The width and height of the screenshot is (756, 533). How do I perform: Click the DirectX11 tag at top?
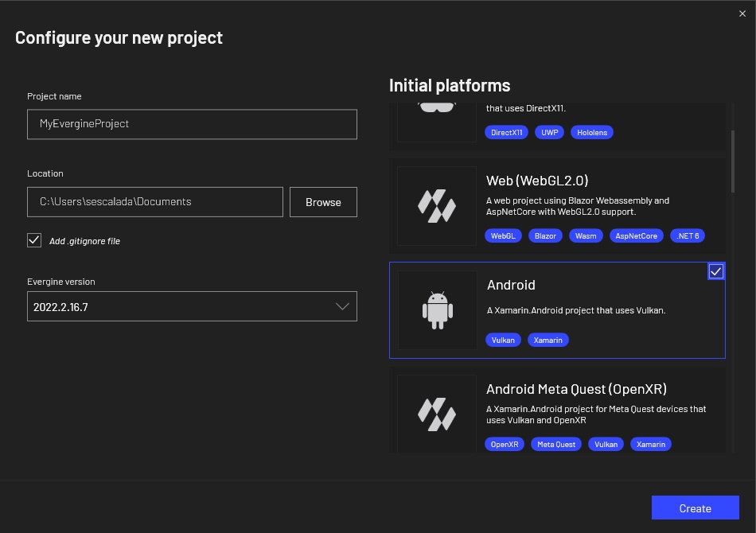pyautogui.click(x=506, y=132)
